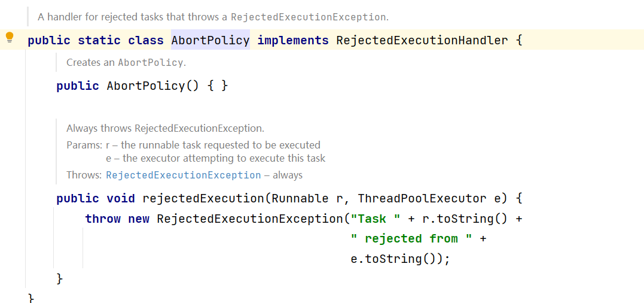Click the class-level handler description comment
The width and height of the screenshot is (644, 303).
[x=213, y=17]
